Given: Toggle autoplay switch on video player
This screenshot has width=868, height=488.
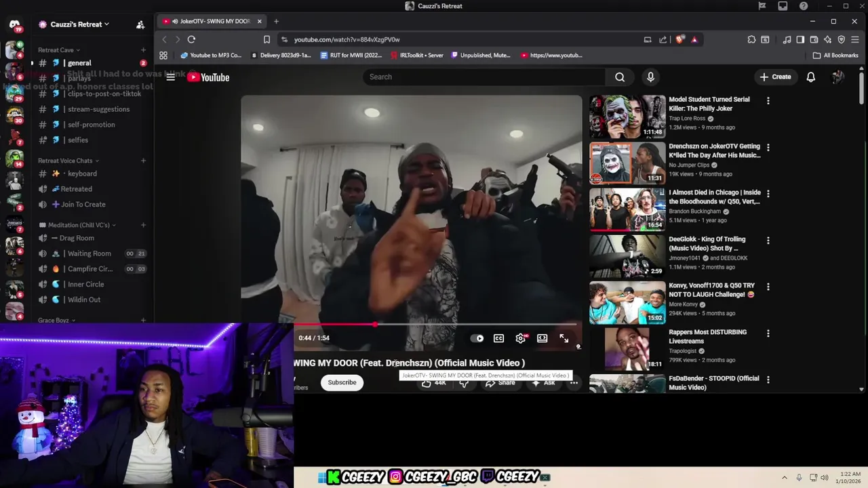Looking at the screenshot, I should pos(478,338).
